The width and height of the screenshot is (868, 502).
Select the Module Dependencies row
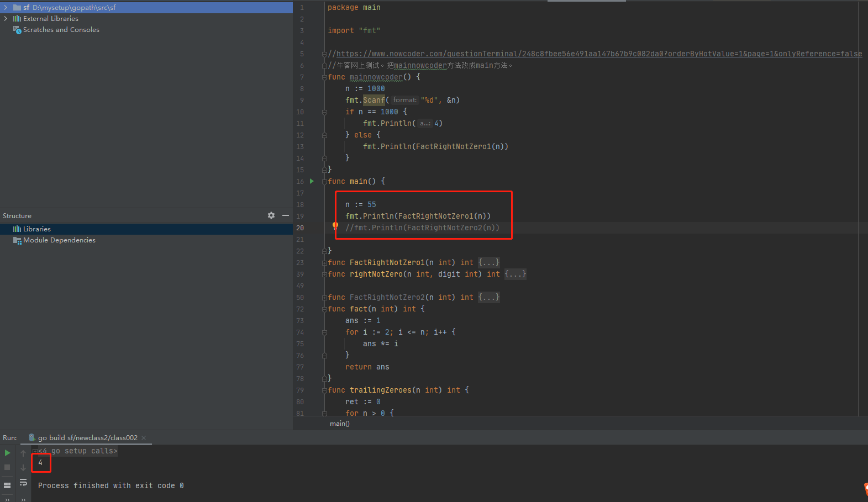pyautogui.click(x=146, y=240)
